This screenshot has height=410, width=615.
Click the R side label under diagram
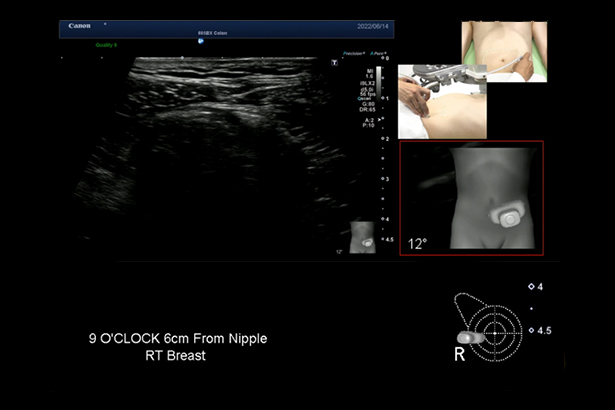[460, 354]
